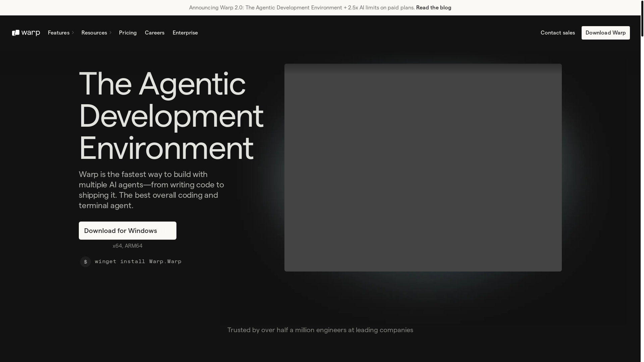644x362 pixels.
Task: Click the 'Trusted by over half a million engineers' text
Action: [x=320, y=330]
